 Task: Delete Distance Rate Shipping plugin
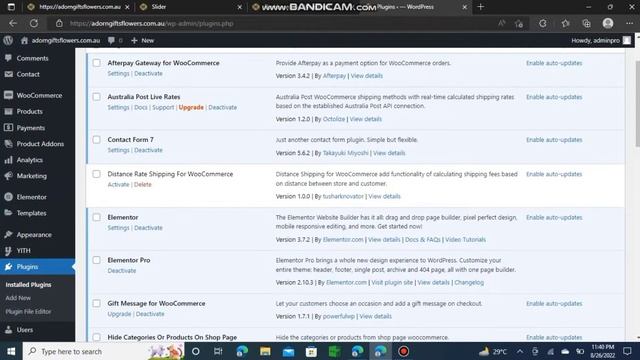tap(142, 184)
